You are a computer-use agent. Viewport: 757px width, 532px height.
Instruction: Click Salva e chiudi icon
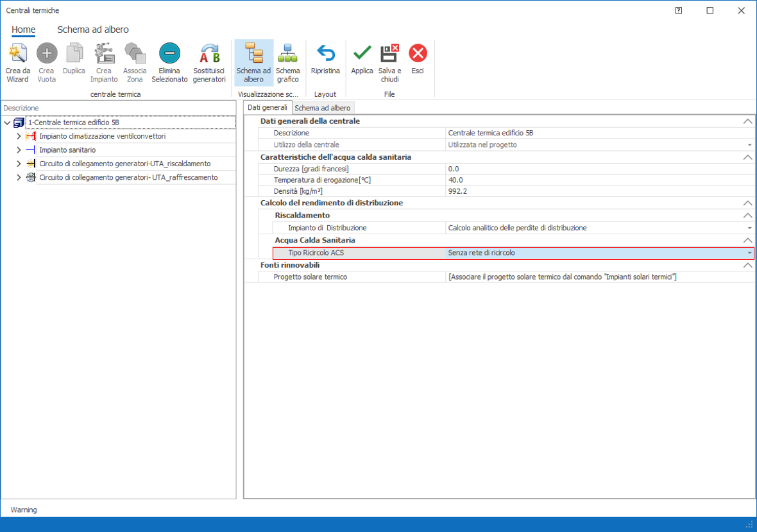coord(389,53)
